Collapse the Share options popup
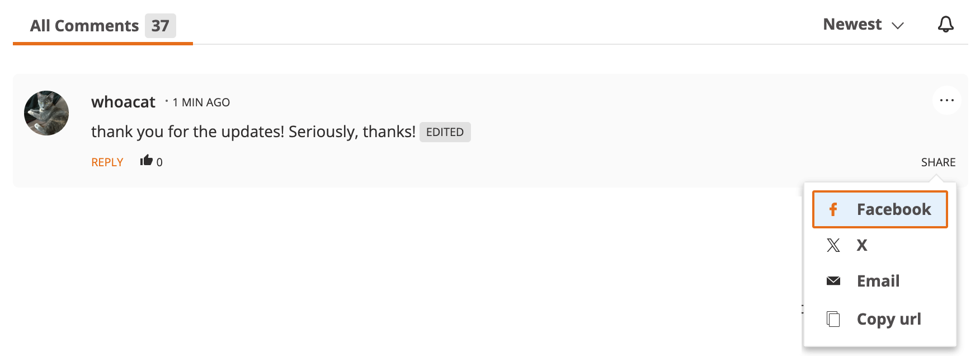The width and height of the screenshot is (980, 356). (x=938, y=162)
